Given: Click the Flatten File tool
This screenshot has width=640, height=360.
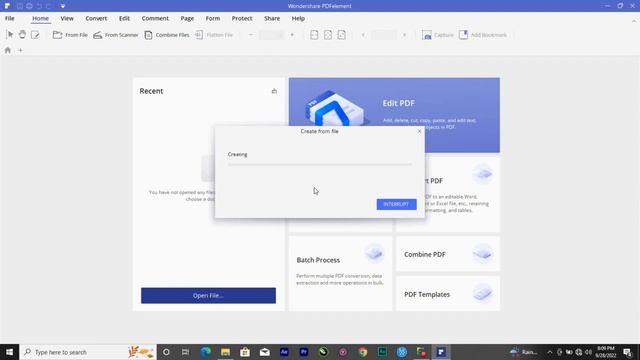Looking at the screenshot, I should [x=214, y=35].
